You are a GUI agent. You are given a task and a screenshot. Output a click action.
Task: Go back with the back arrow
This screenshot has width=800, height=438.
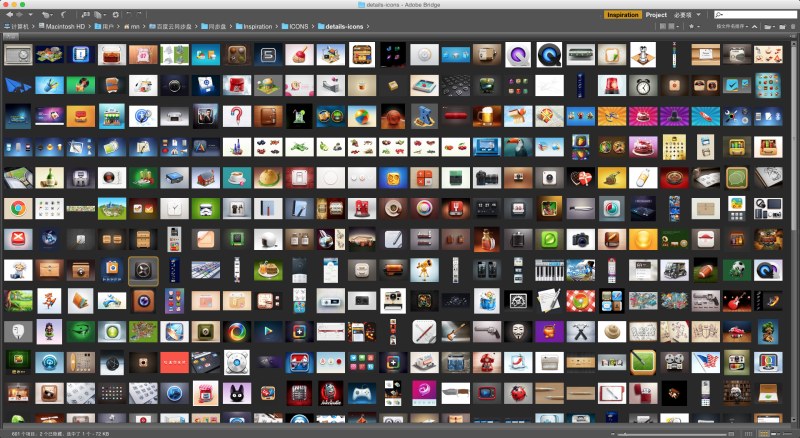click(9, 15)
